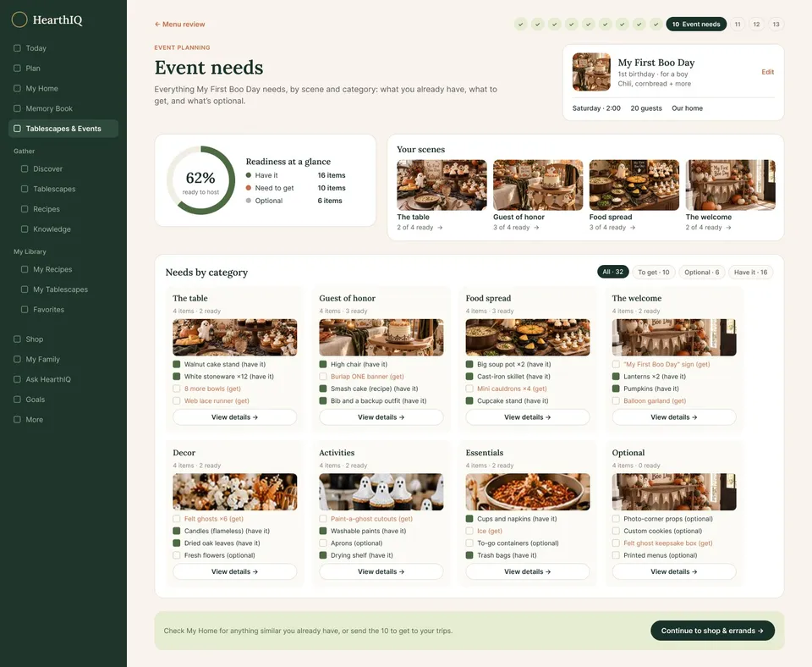Screen dimensions: 812x667
Task: Jump to step 11 in progress bar
Action: (738, 25)
